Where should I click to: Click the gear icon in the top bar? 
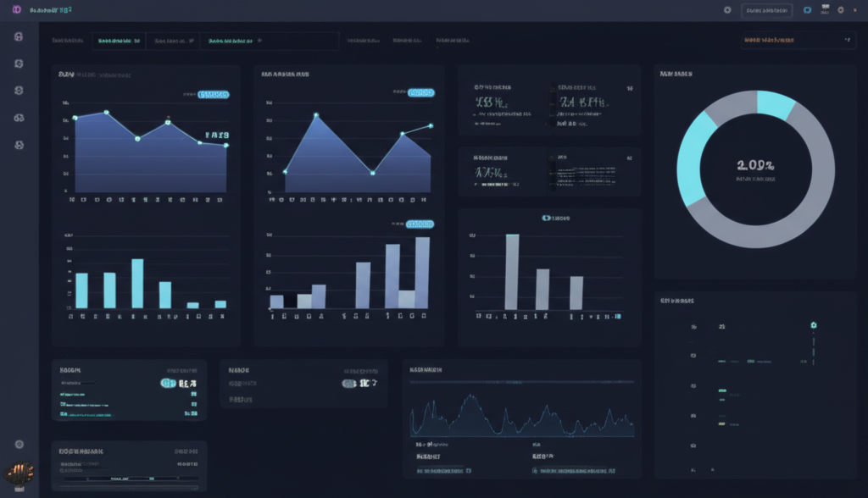click(727, 9)
